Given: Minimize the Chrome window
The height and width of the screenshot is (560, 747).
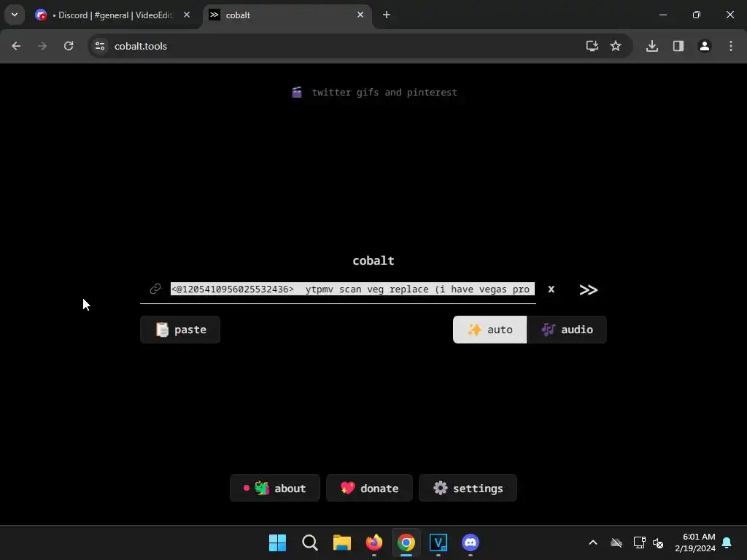Looking at the screenshot, I should [662, 15].
